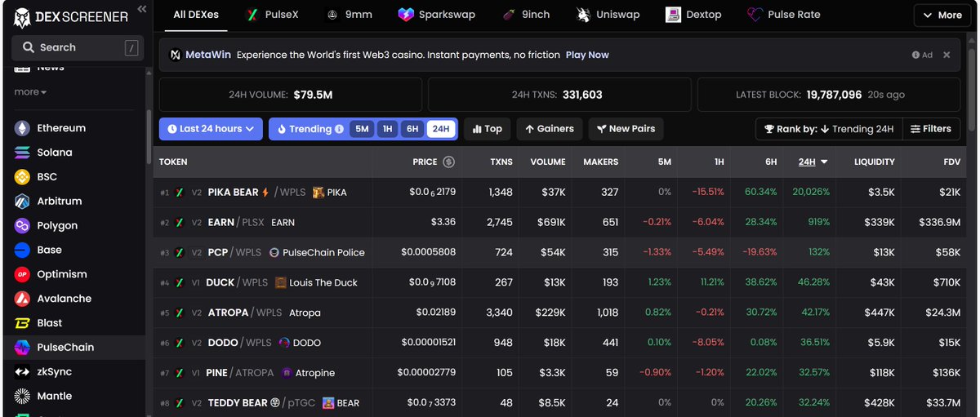Select the 6H trending timeframe
Screen dimensions: 980x417
pos(413,129)
